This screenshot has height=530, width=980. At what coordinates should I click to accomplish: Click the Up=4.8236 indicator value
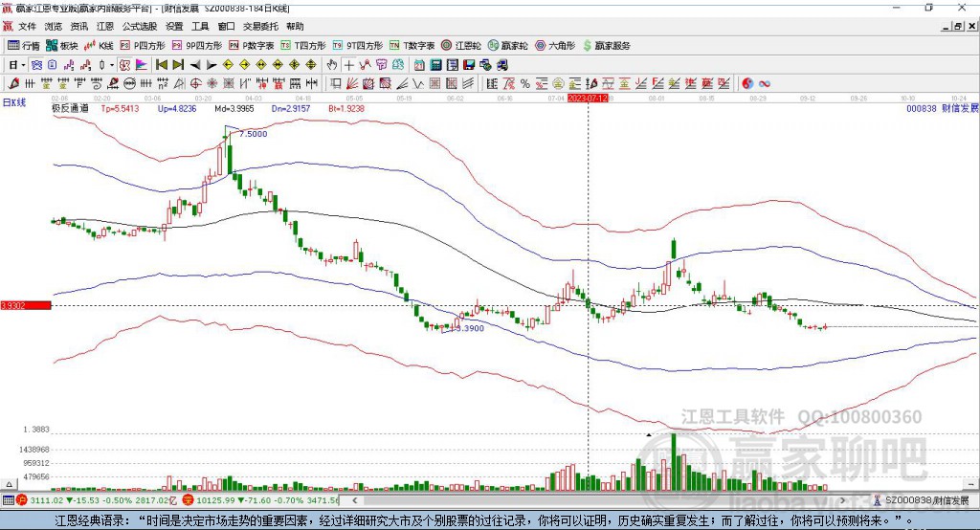pos(177,108)
